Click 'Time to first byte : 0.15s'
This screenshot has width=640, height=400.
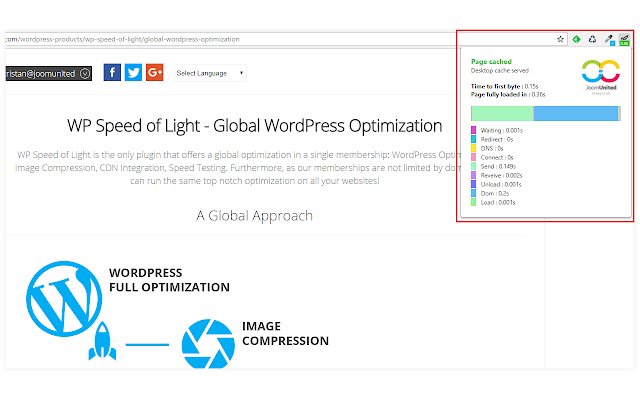pyautogui.click(x=504, y=86)
